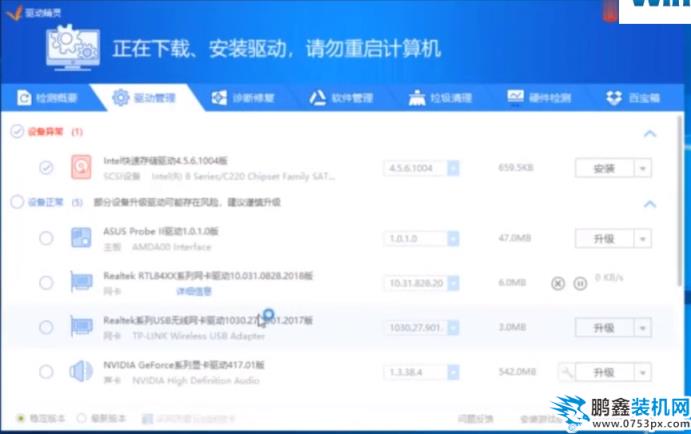Collapse the 设备异常 section
Viewport: 691px width, 434px height.
click(x=650, y=133)
